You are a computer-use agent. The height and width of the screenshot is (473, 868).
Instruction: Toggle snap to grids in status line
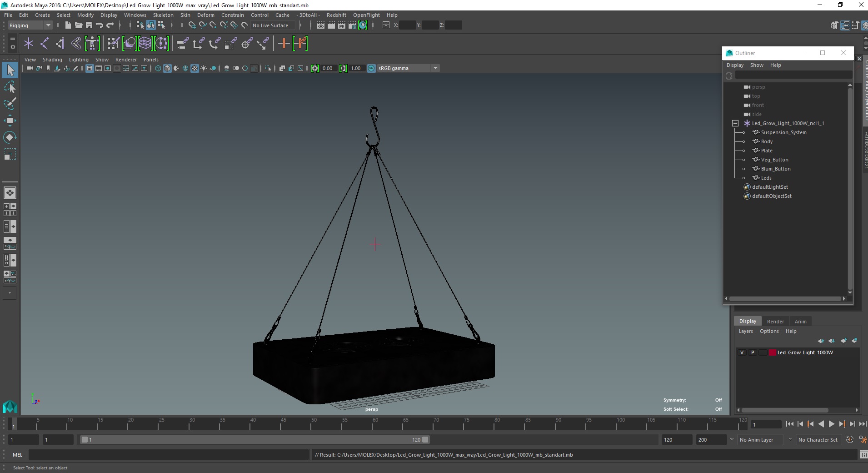click(192, 25)
